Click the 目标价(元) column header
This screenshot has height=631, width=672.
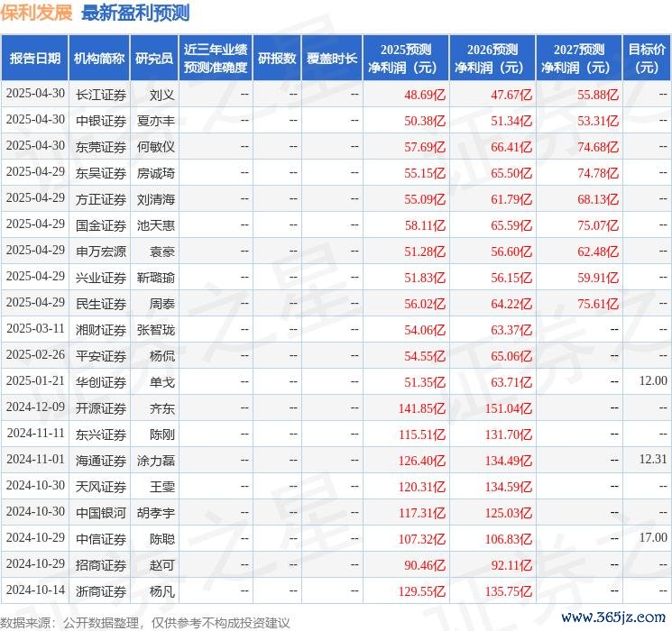(647, 59)
